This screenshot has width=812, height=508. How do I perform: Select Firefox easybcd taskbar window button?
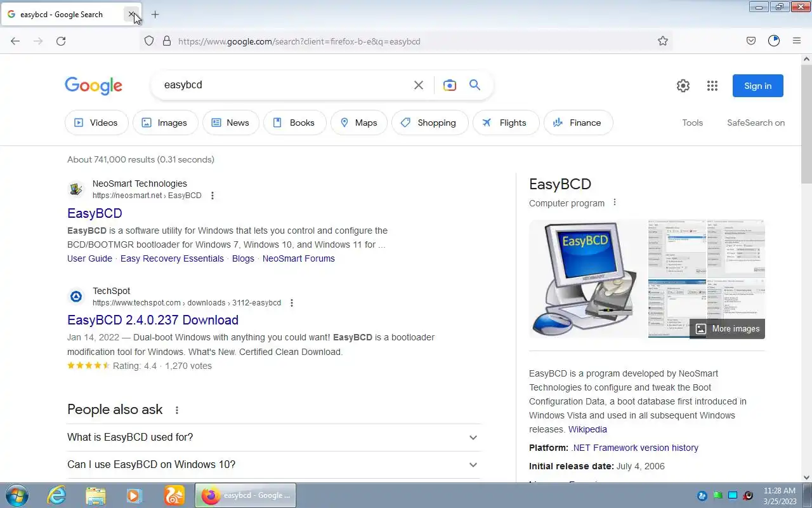[x=246, y=495]
